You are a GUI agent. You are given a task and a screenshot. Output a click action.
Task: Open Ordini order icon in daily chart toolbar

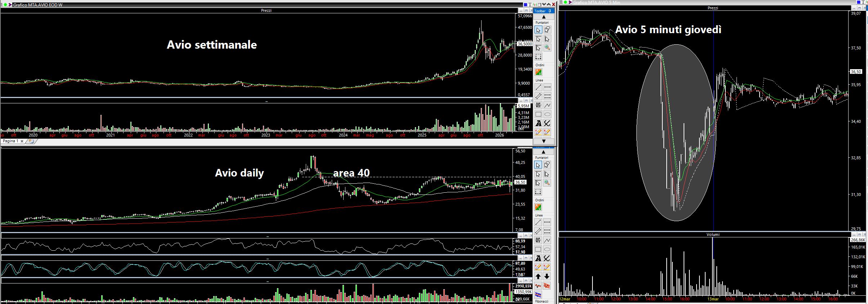(538, 207)
